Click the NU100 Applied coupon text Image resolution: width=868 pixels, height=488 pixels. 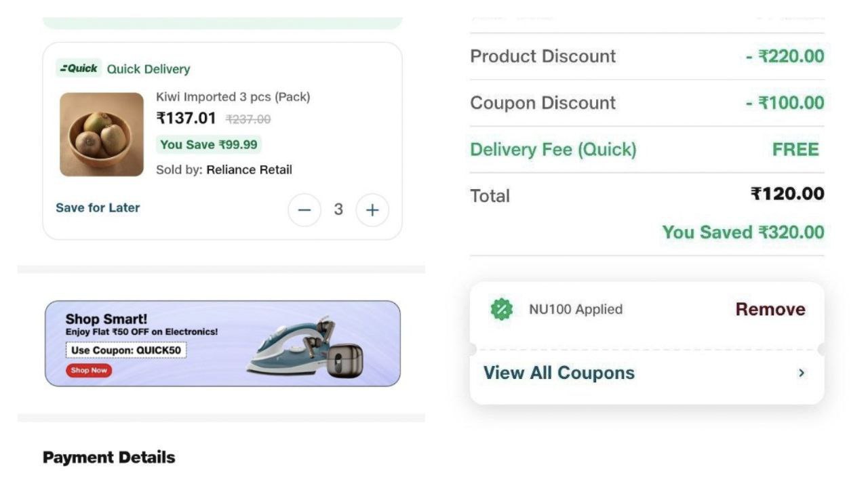tap(576, 310)
